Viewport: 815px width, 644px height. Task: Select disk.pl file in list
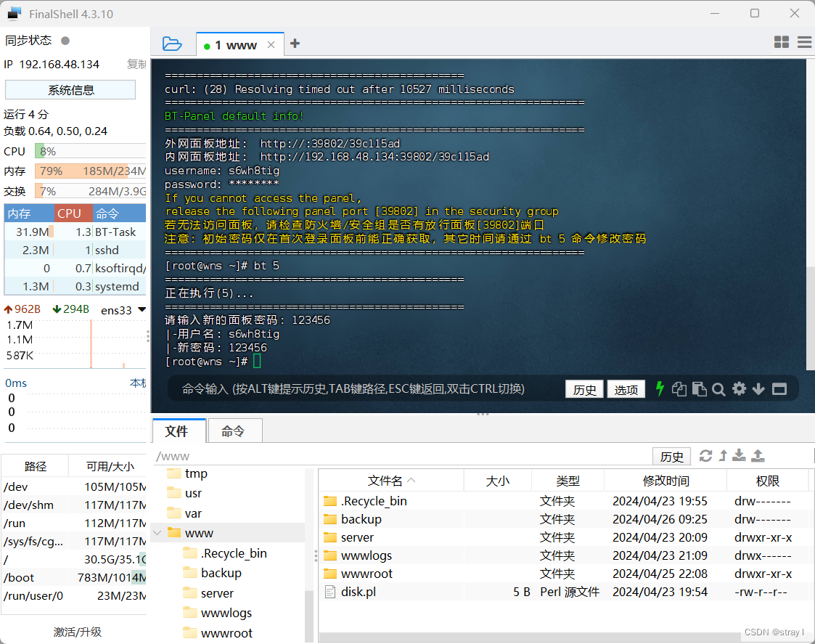point(564,592)
